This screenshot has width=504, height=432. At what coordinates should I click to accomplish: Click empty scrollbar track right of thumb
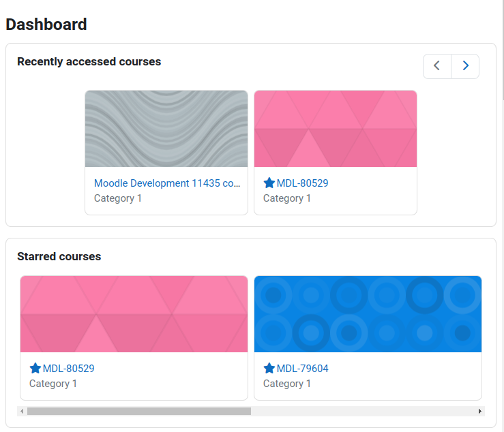[x=364, y=411]
